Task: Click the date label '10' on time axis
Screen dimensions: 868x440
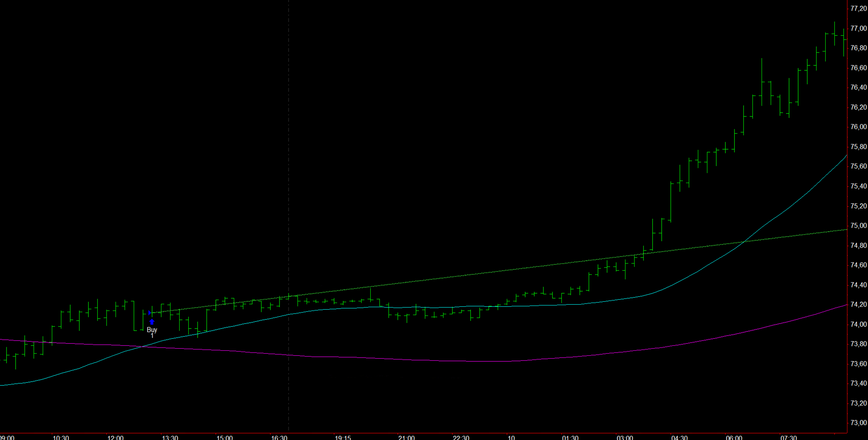Action: (511, 438)
